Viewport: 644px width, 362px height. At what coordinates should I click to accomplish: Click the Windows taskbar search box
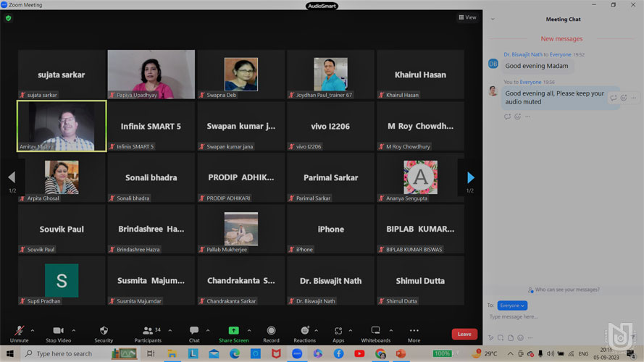pos(64,353)
